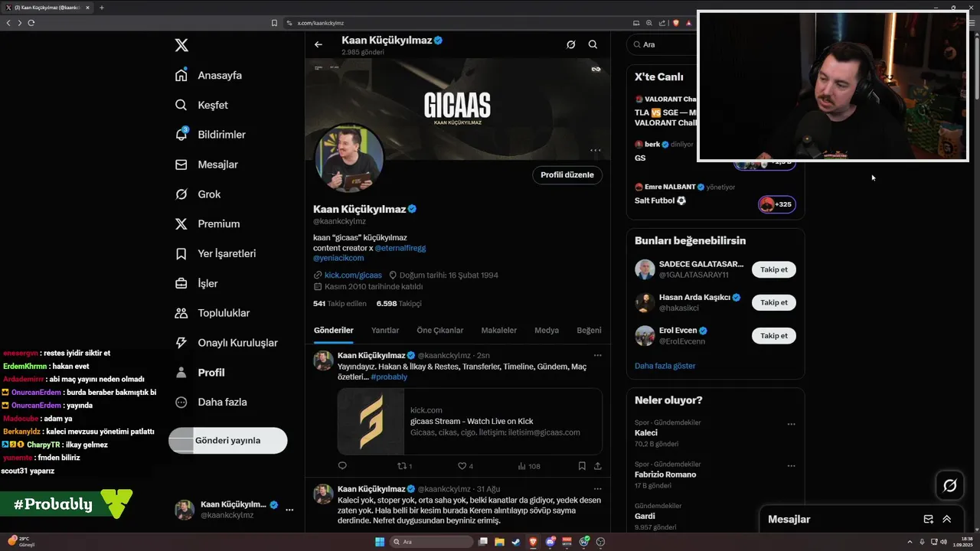Open Topluluklar communities
This screenshot has width=980, height=551.
(212, 313)
